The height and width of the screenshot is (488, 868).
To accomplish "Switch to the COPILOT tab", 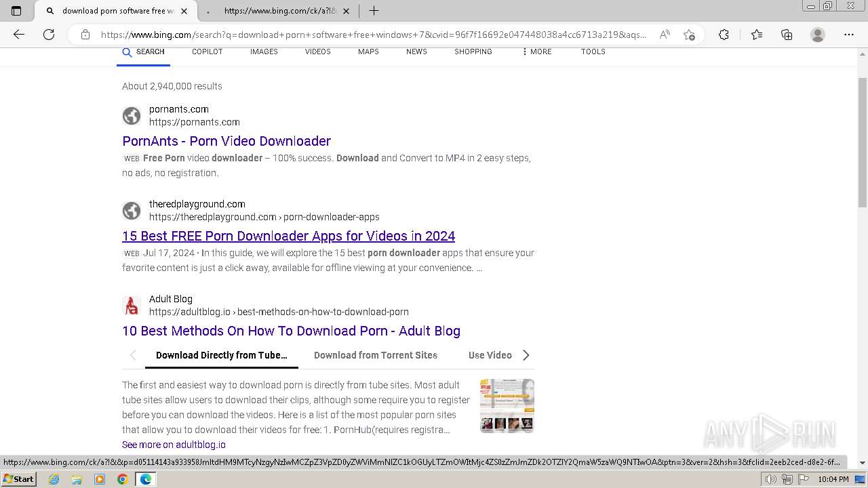I will coord(208,52).
